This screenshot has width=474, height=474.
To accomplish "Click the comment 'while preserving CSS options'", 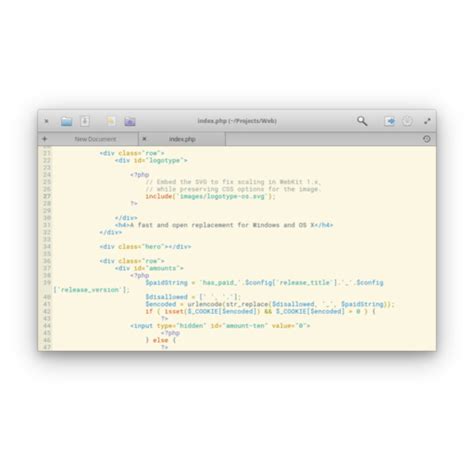I will point(233,189).
